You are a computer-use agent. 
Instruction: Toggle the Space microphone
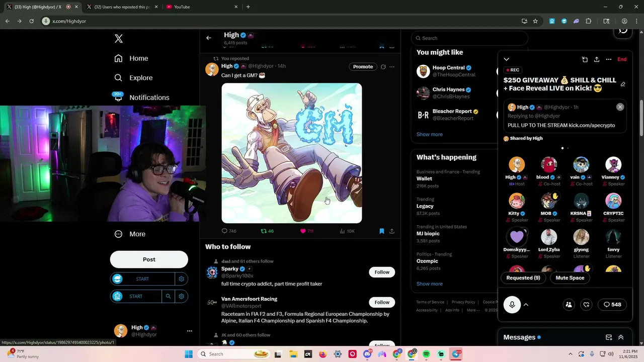[512, 305]
